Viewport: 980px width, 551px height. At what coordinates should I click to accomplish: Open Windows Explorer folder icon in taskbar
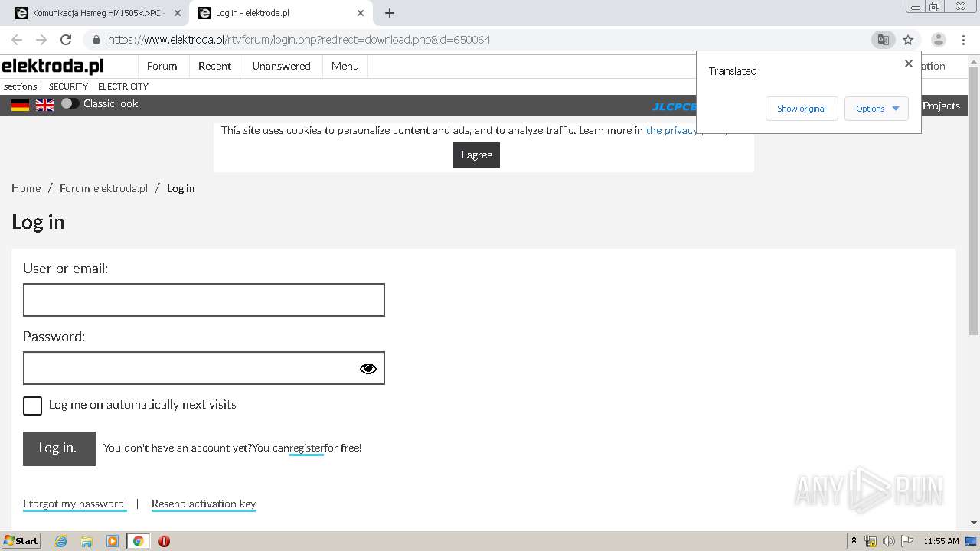pos(87,541)
